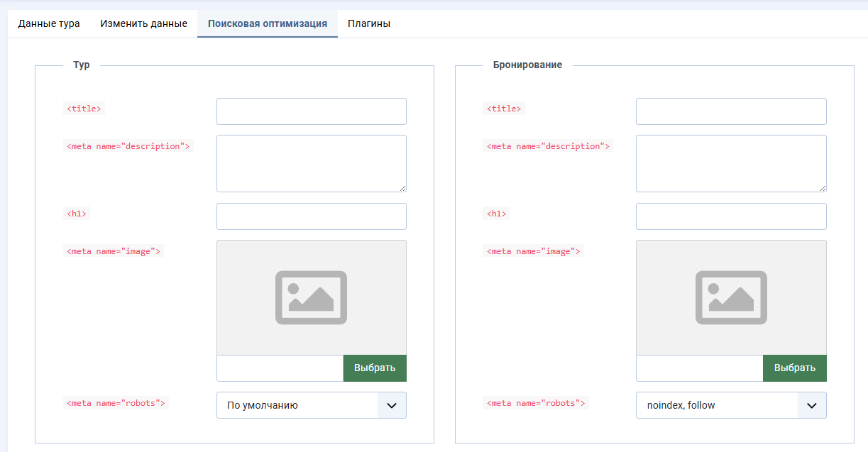This screenshot has height=452, width=868.
Task: Click Выбрать button in the Бронирование section
Action: pos(795,368)
